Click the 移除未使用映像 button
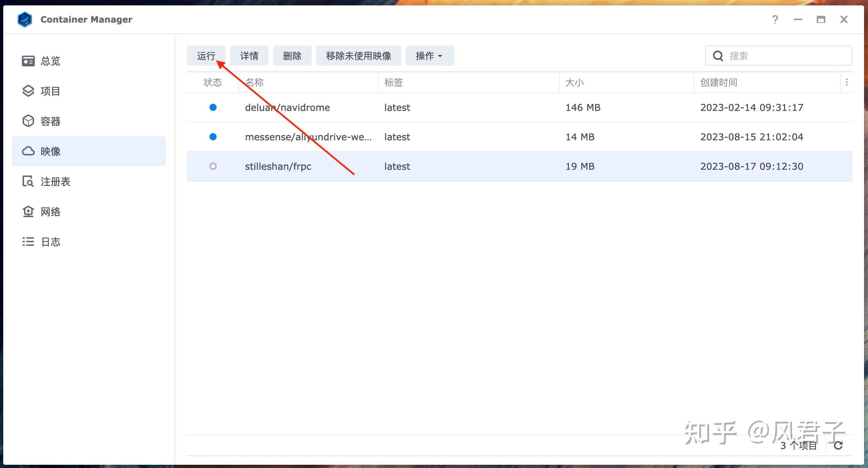 pos(358,56)
